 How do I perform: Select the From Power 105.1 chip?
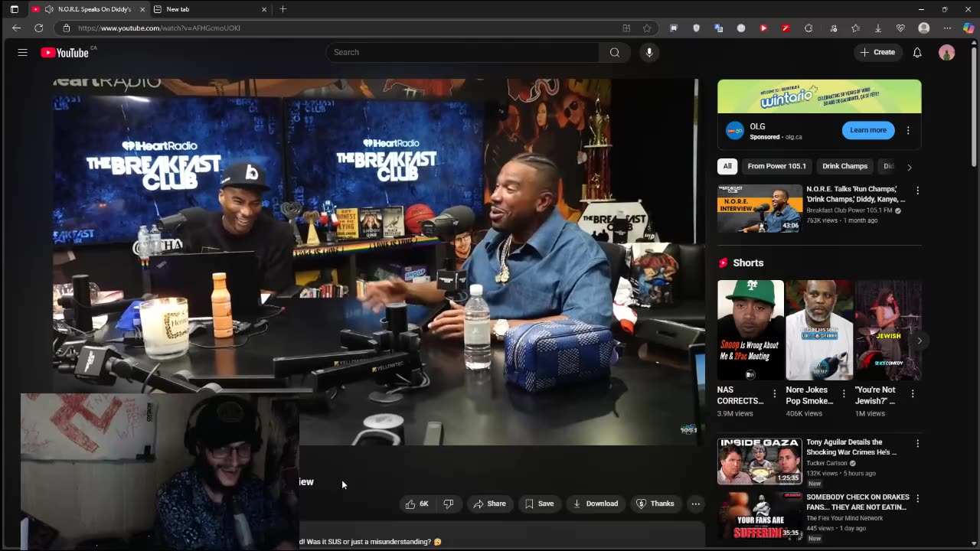(x=776, y=166)
